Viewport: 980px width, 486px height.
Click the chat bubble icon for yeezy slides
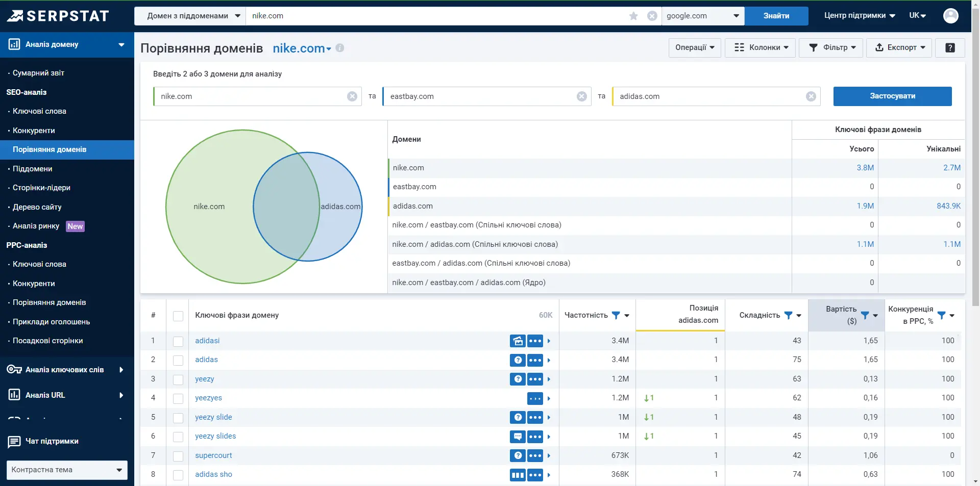518,437
